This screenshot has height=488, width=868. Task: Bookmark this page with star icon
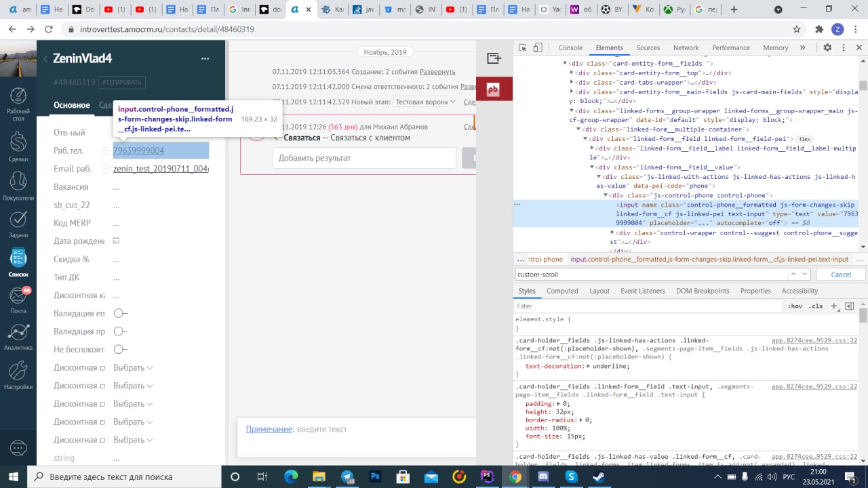coord(797,30)
